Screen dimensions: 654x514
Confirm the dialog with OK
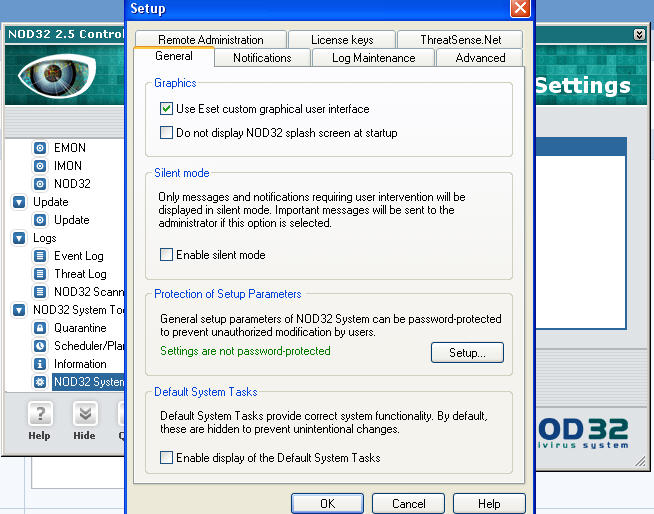click(x=327, y=504)
